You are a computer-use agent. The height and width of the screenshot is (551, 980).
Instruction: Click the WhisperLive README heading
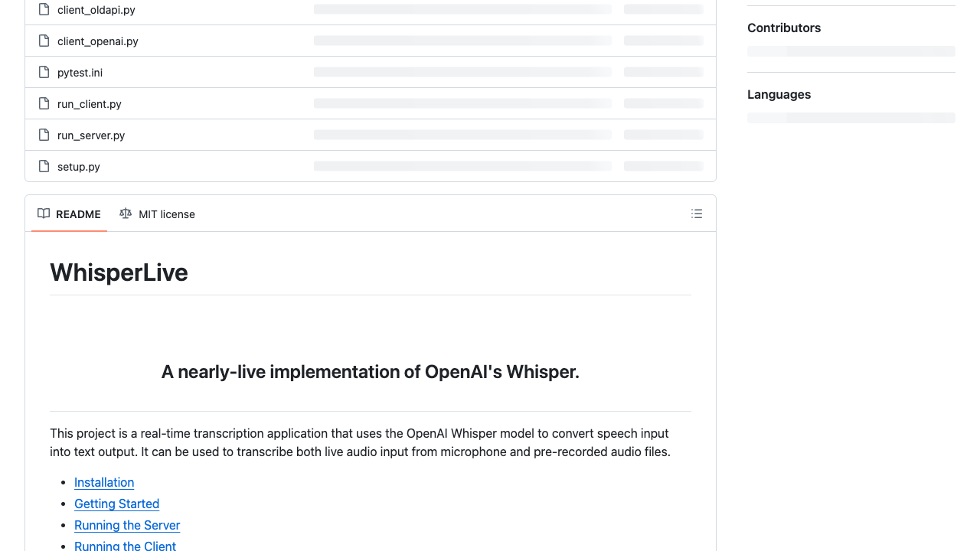[x=119, y=272]
